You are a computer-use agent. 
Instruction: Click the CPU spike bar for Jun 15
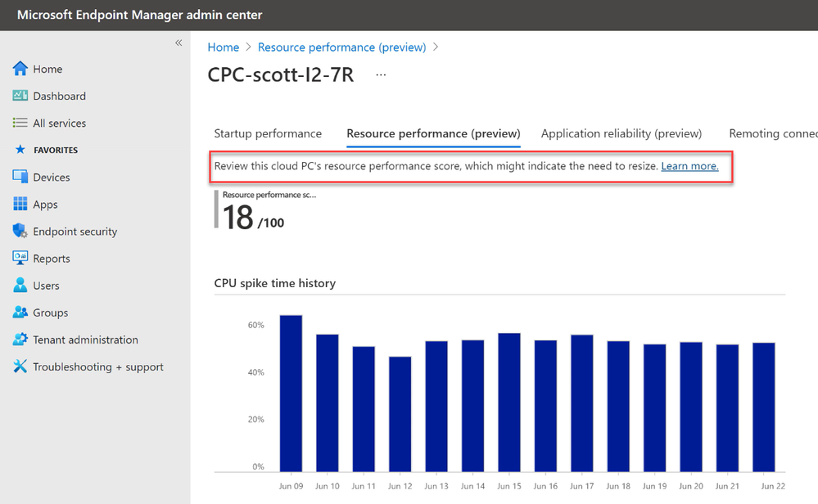(x=509, y=403)
